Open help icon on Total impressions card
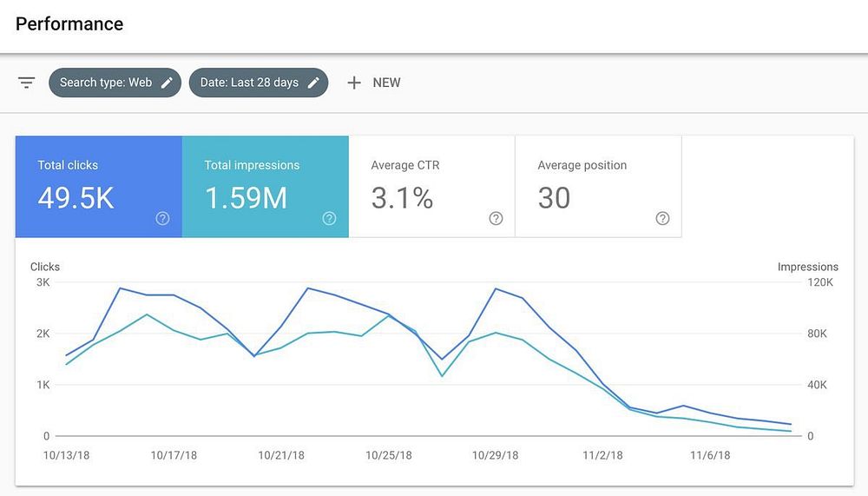 click(x=329, y=218)
